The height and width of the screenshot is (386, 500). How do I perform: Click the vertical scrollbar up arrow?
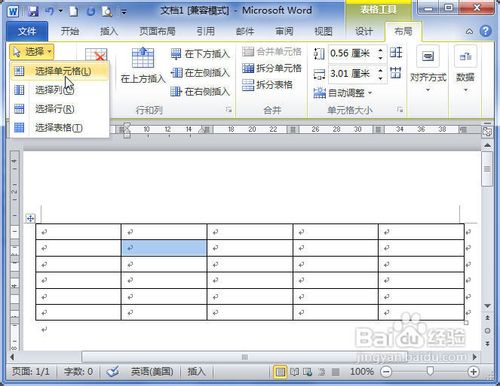pyautogui.click(x=487, y=145)
